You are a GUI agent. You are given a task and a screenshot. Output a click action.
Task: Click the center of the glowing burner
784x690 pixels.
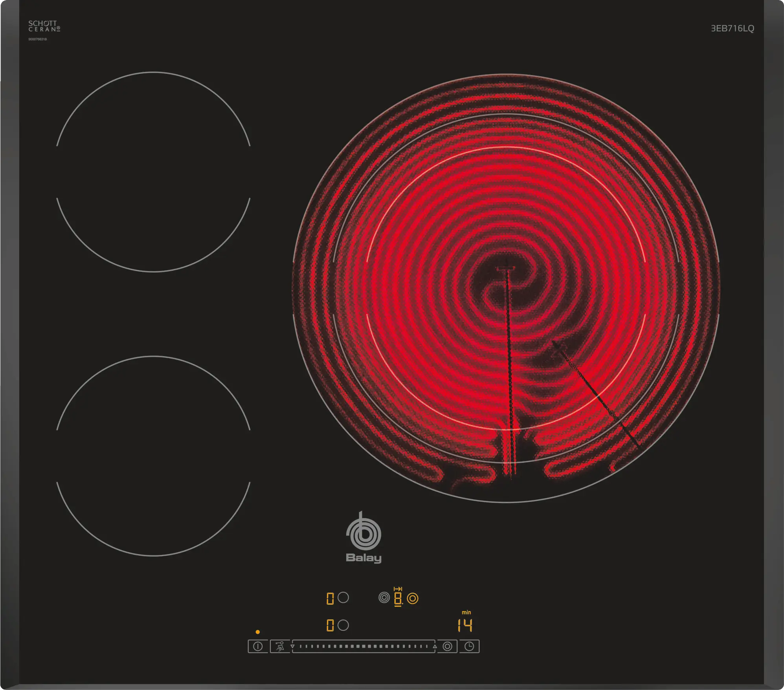(x=506, y=288)
